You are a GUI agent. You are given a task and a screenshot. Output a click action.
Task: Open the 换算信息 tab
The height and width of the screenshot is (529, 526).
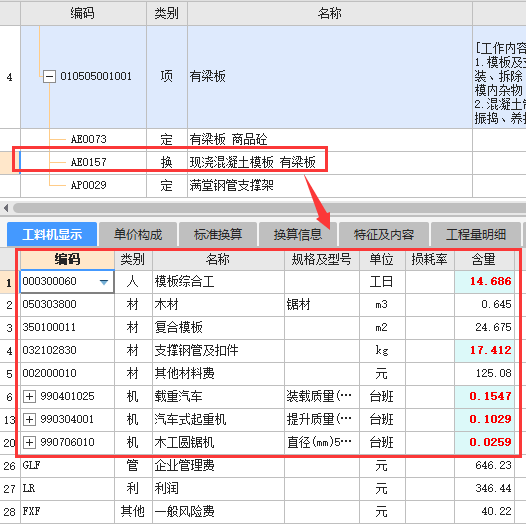(298, 234)
